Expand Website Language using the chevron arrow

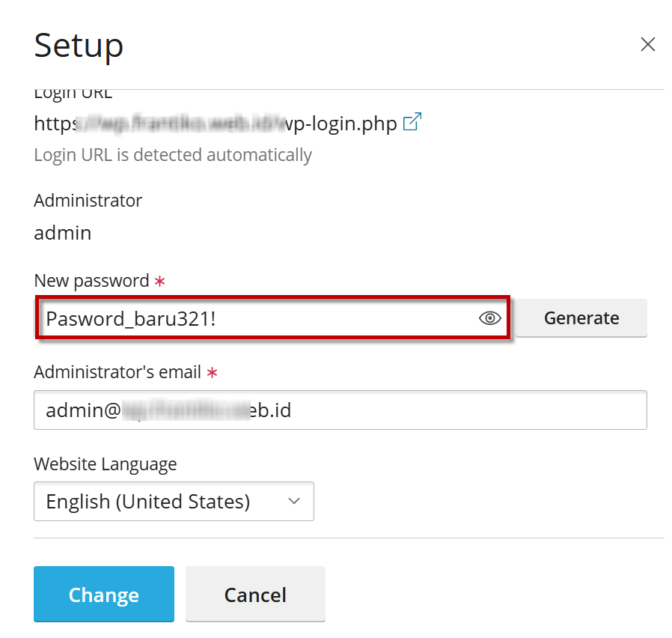[294, 501]
